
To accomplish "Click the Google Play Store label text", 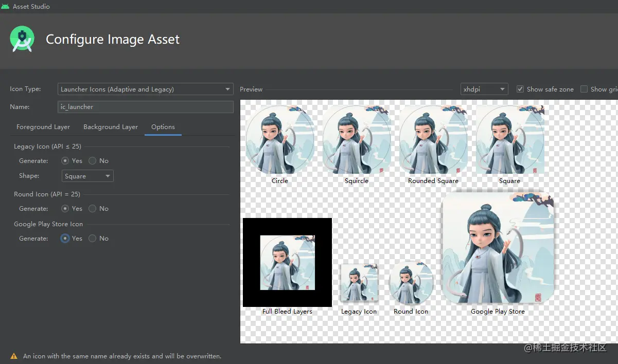I will tap(498, 312).
